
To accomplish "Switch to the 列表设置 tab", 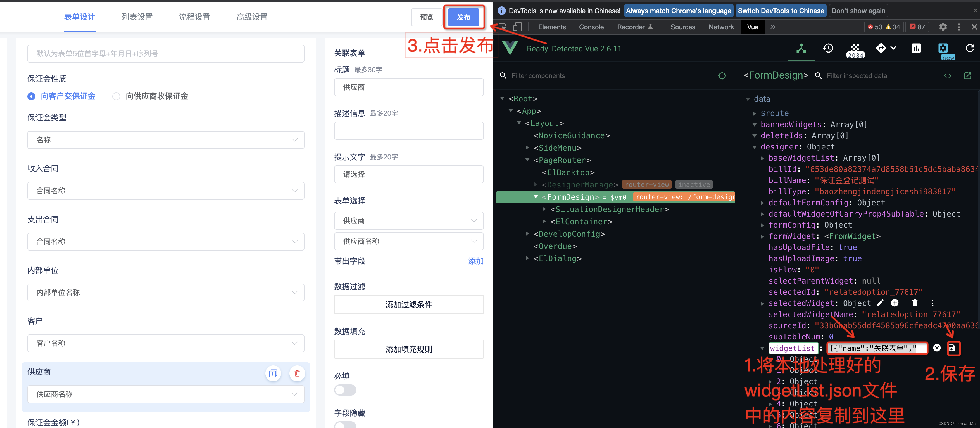I will [137, 17].
